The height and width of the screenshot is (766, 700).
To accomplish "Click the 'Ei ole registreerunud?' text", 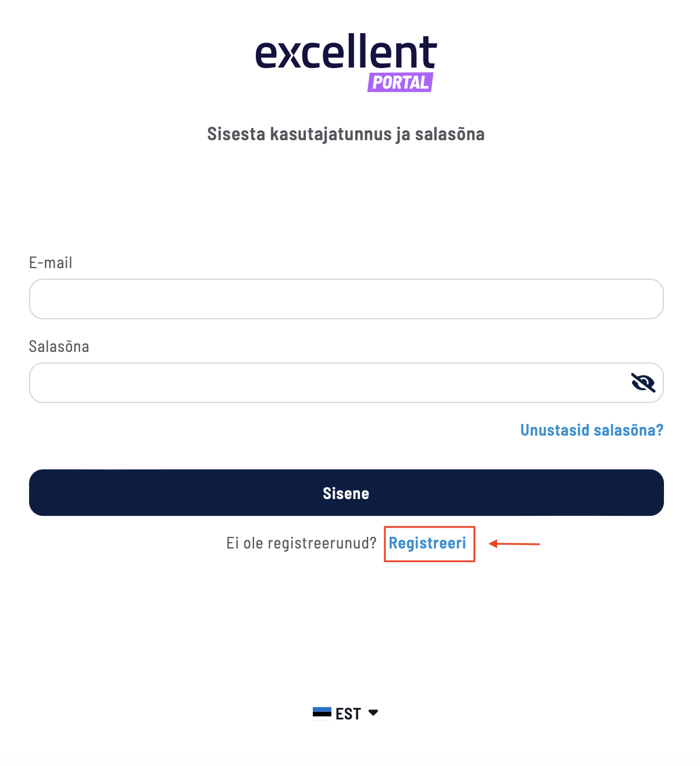I will [301, 543].
